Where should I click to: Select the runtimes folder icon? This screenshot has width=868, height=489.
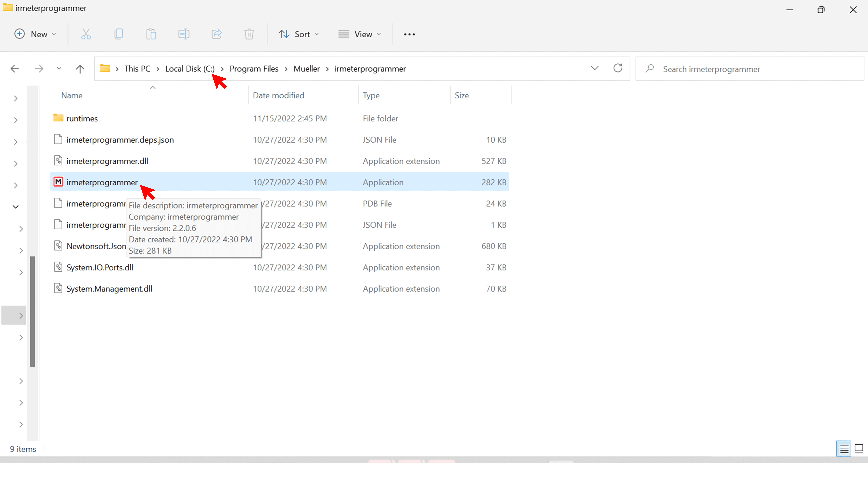point(58,118)
